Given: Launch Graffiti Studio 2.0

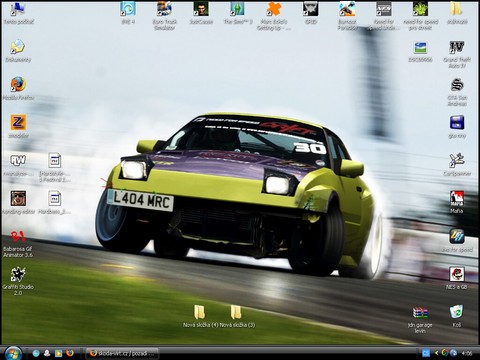Looking at the screenshot, I should 18,274.
